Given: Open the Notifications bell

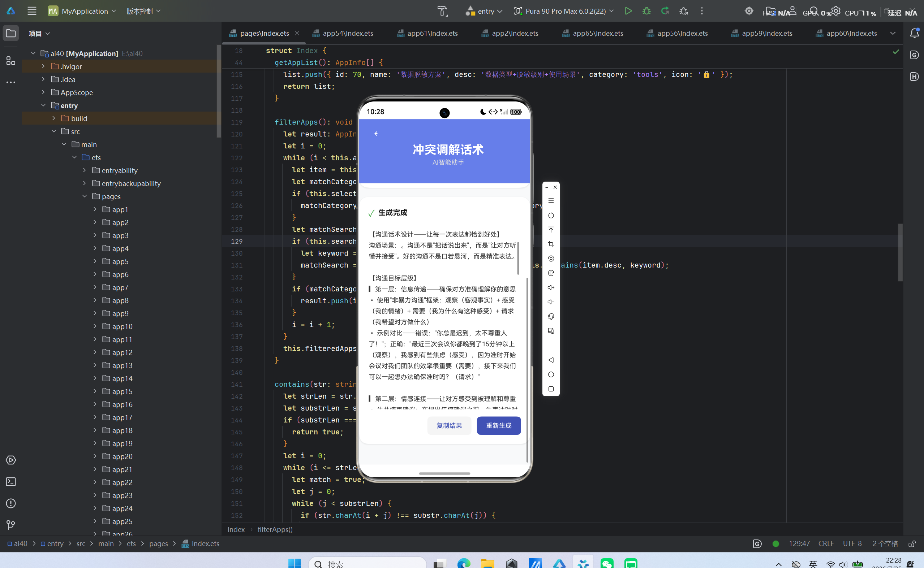Looking at the screenshot, I should [x=914, y=33].
